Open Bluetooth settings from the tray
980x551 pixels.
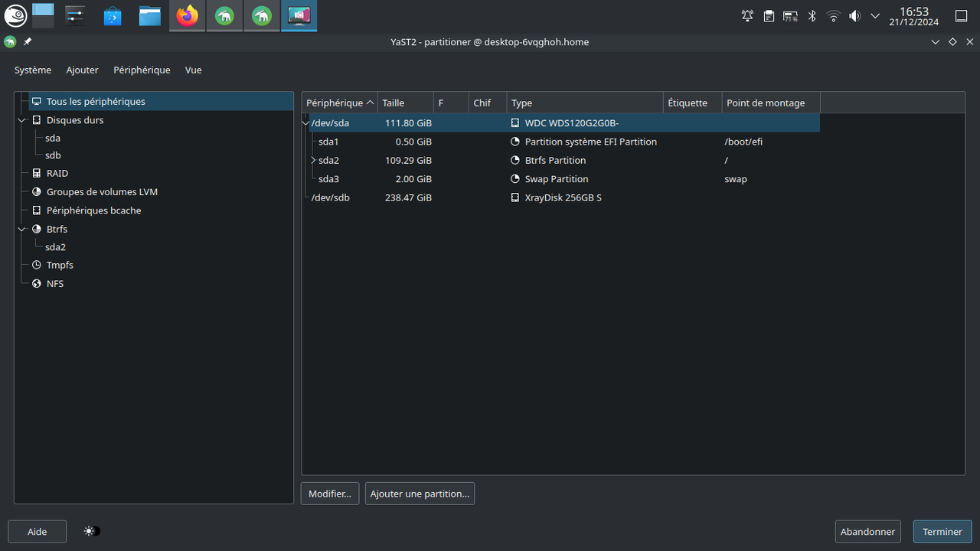(812, 16)
